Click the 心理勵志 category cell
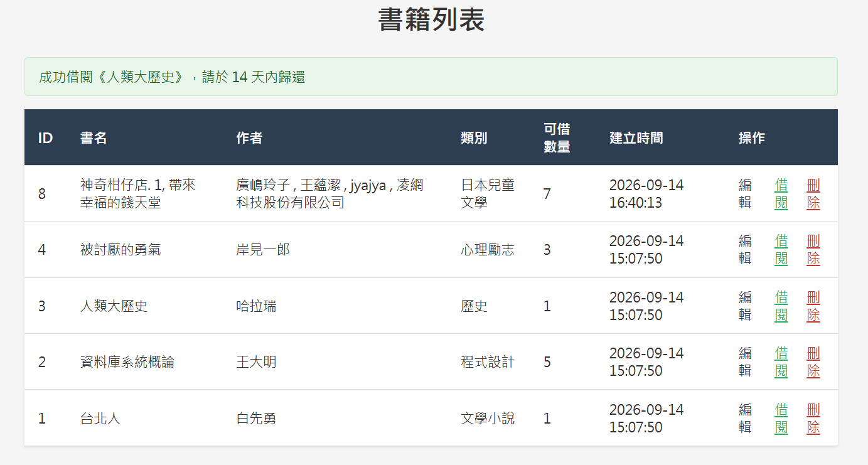The width and height of the screenshot is (868, 465). pyautogui.click(x=488, y=250)
